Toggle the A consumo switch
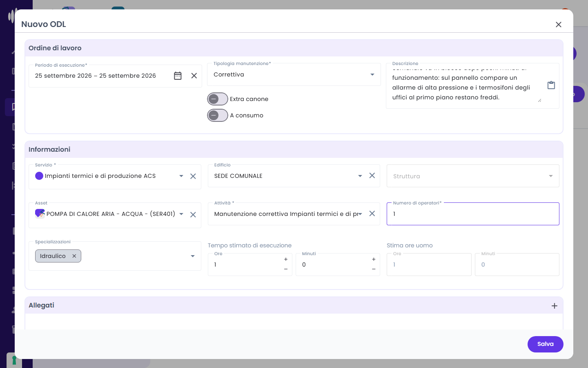The width and height of the screenshot is (588, 368). (x=218, y=115)
